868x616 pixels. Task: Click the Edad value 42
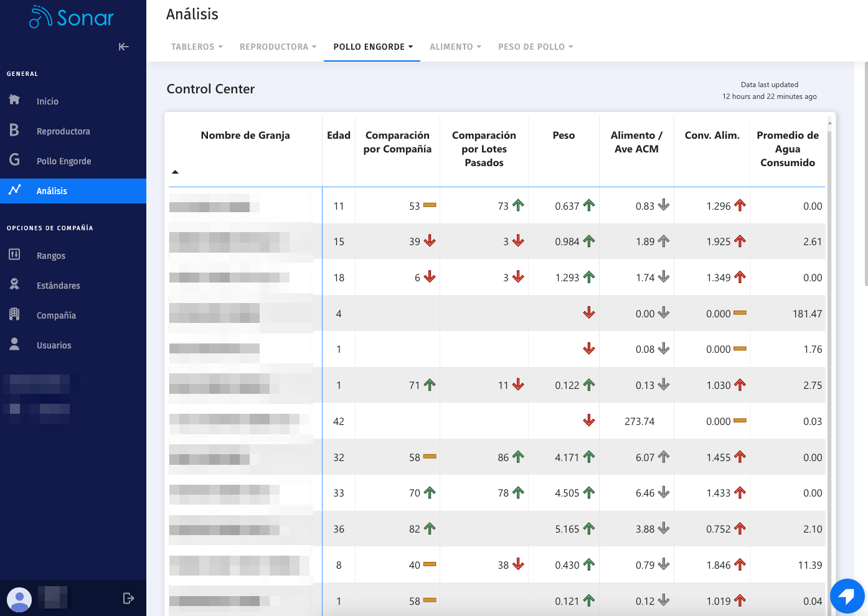click(x=339, y=421)
